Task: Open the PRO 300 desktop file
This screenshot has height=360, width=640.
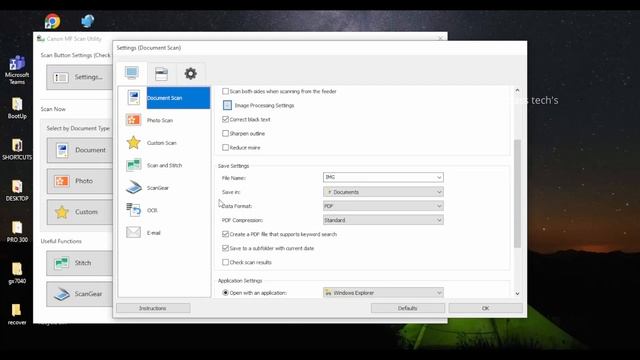Action: point(17,232)
